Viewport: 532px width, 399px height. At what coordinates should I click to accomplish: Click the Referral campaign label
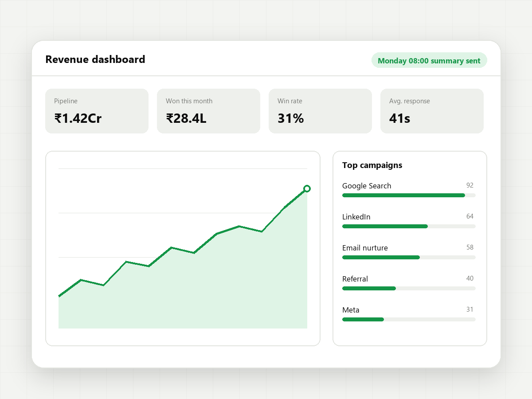pyautogui.click(x=355, y=279)
